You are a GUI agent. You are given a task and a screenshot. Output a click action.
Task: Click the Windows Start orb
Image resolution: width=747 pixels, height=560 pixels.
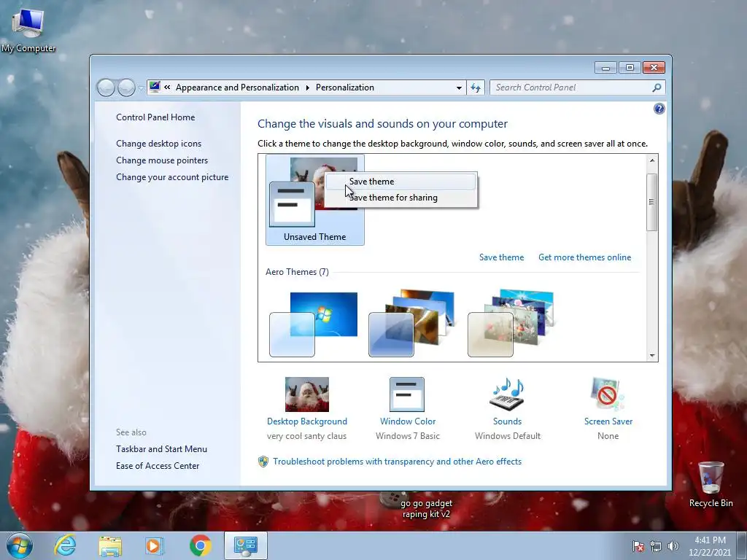coord(19,545)
